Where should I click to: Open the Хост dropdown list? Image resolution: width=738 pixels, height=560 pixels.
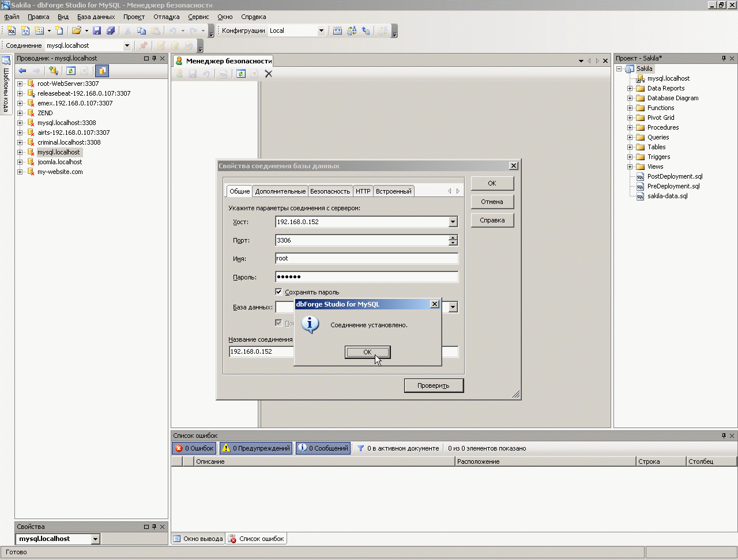(x=453, y=222)
